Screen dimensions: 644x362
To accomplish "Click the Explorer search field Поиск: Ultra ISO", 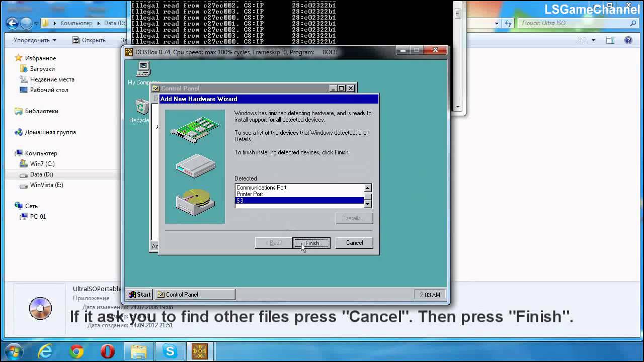I will (x=579, y=23).
